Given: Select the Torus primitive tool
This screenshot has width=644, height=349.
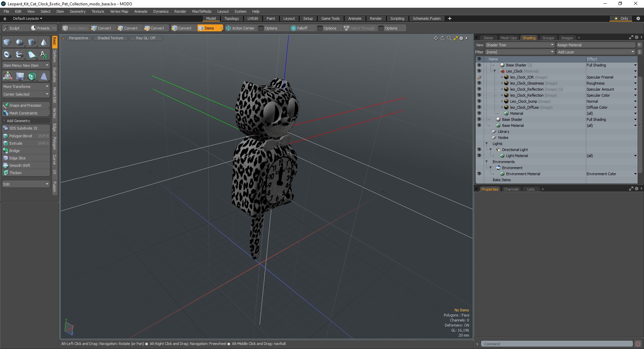Looking at the screenshot, I should click(x=7, y=54).
